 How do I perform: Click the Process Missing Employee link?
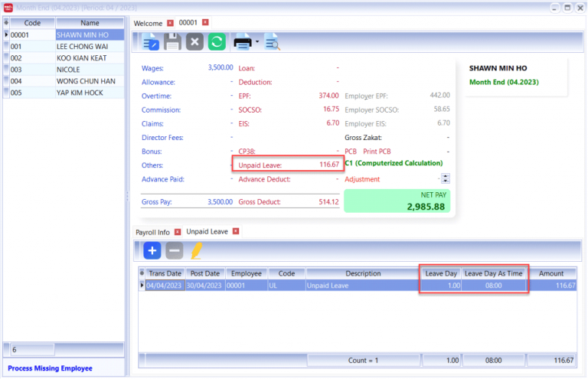point(50,368)
